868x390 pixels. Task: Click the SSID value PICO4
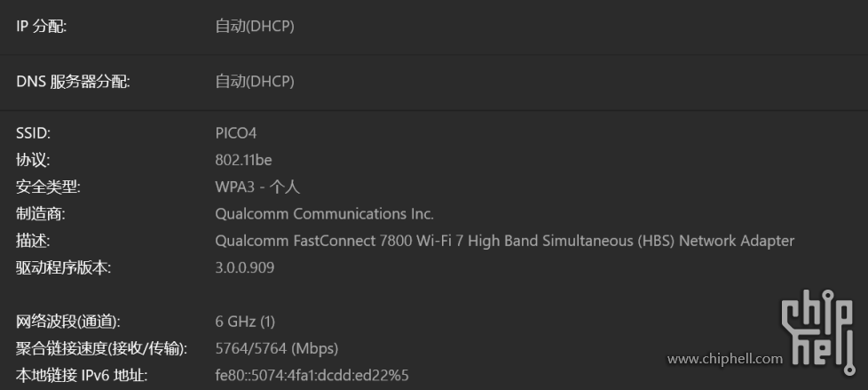tap(235, 133)
